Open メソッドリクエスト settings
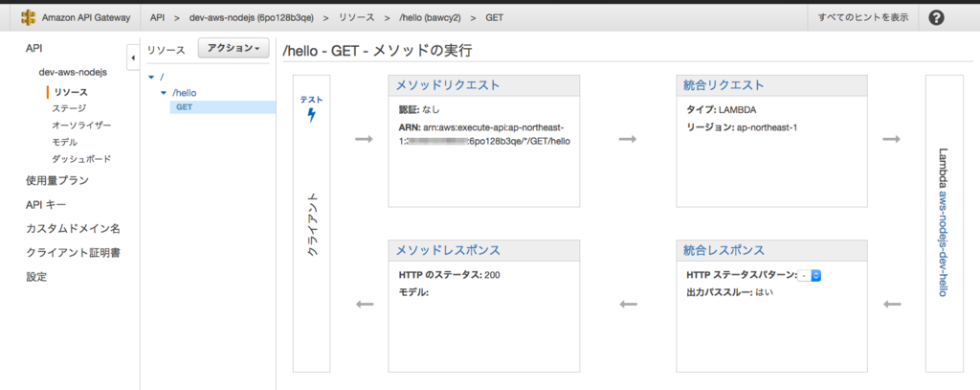 (448, 86)
